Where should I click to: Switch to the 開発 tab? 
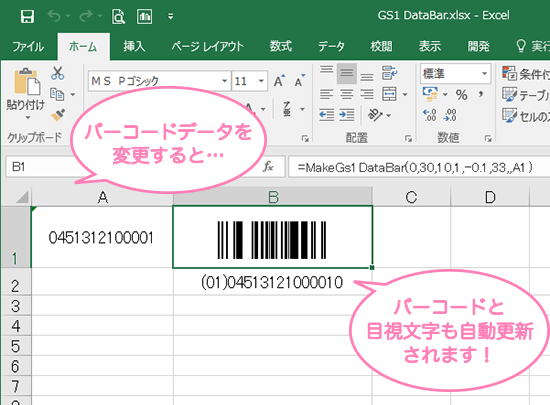(x=478, y=46)
